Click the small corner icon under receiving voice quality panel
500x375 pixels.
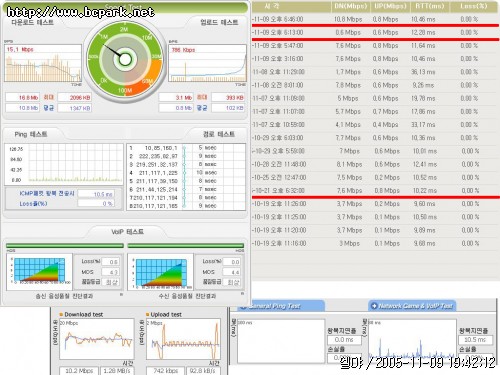pos(242,294)
